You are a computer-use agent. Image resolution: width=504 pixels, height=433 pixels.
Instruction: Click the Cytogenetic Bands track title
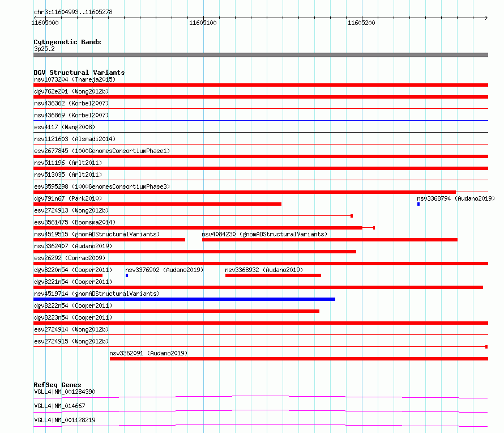[x=67, y=42]
